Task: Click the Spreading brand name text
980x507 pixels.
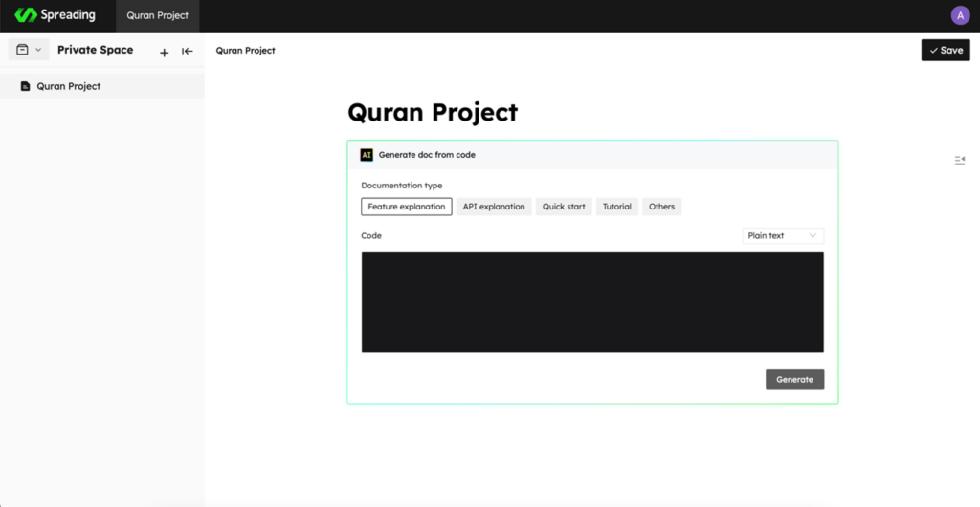Action: point(68,15)
